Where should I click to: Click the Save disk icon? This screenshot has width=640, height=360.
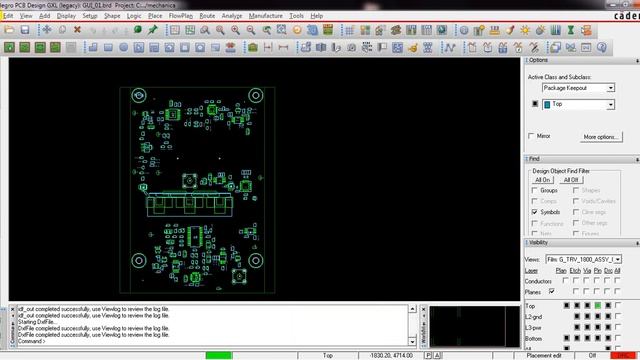[x=25, y=30]
